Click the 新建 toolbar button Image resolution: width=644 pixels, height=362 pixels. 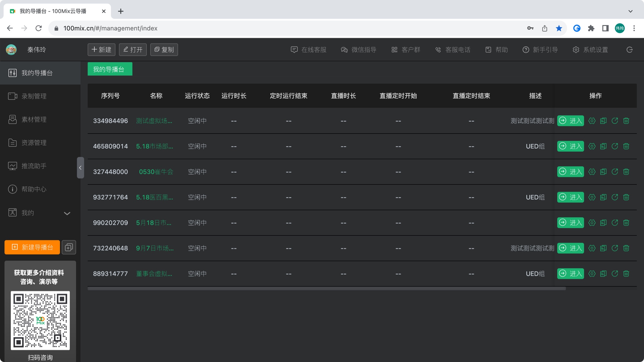tap(101, 50)
